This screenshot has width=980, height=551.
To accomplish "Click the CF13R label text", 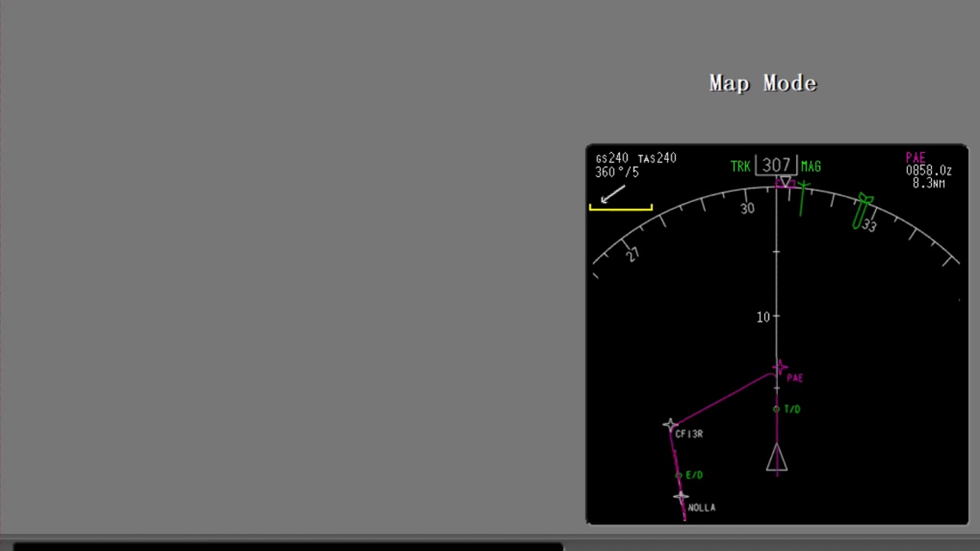I will coord(689,434).
